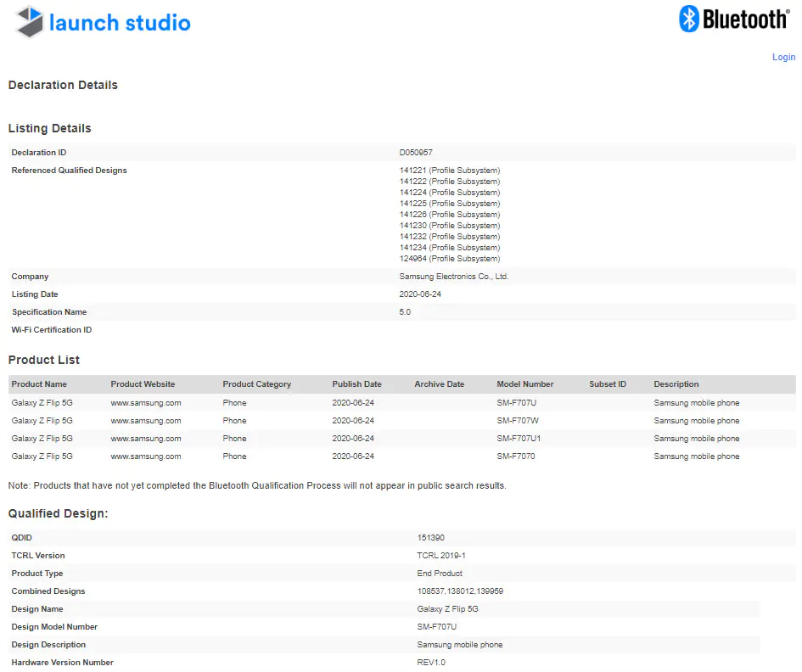Click the Product List heading
This screenshot has width=802, height=672.
tap(44, 360)
